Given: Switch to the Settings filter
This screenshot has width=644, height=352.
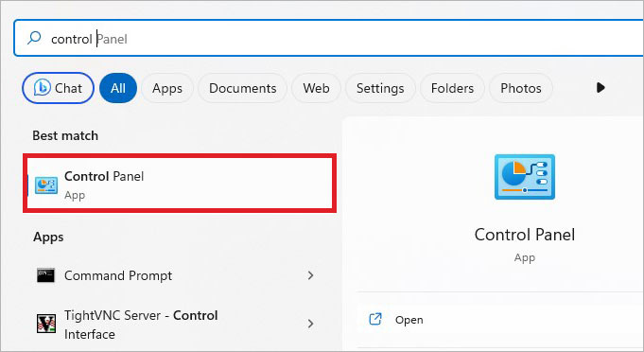Looking at the screenshot, I should 380,88.
